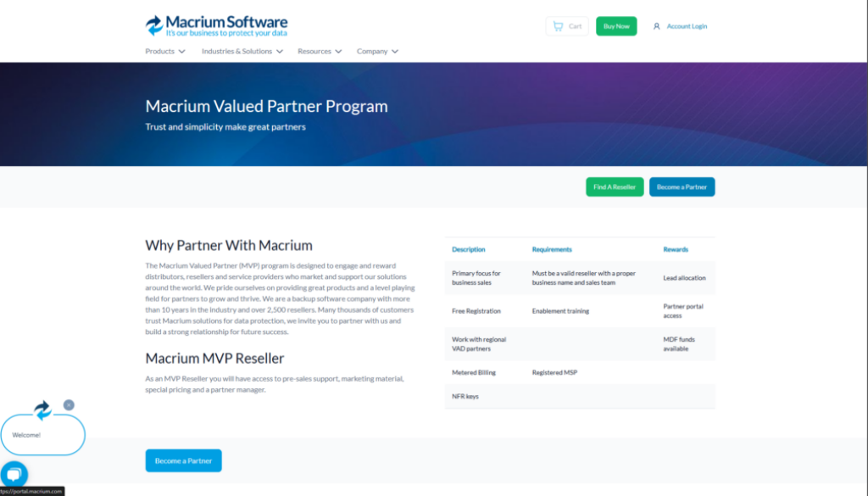Click the Find A Reseller button
Image resolution: width=868 pixels, height=496 pixels.
614,187
